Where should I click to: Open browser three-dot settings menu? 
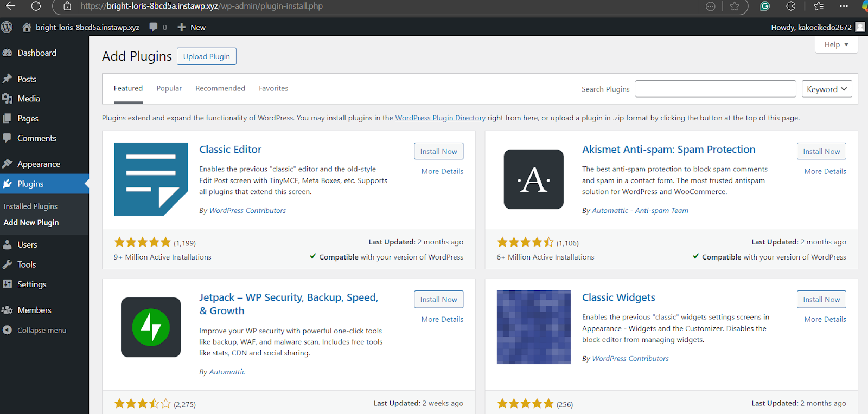click(x=844, y=6)
